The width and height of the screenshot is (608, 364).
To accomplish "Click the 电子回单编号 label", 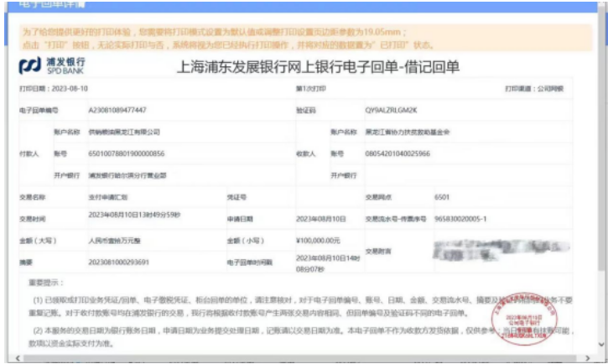I will (x=39, y=111).
